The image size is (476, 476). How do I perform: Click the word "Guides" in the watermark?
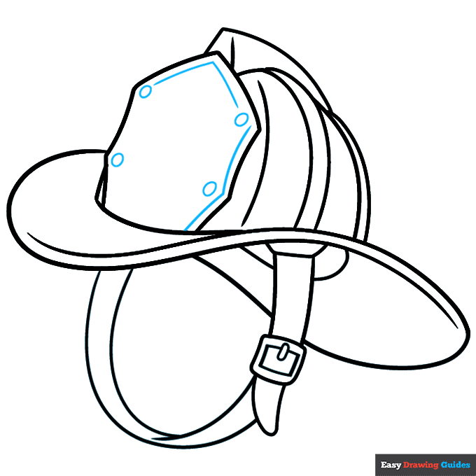click(x=454, y=465)
